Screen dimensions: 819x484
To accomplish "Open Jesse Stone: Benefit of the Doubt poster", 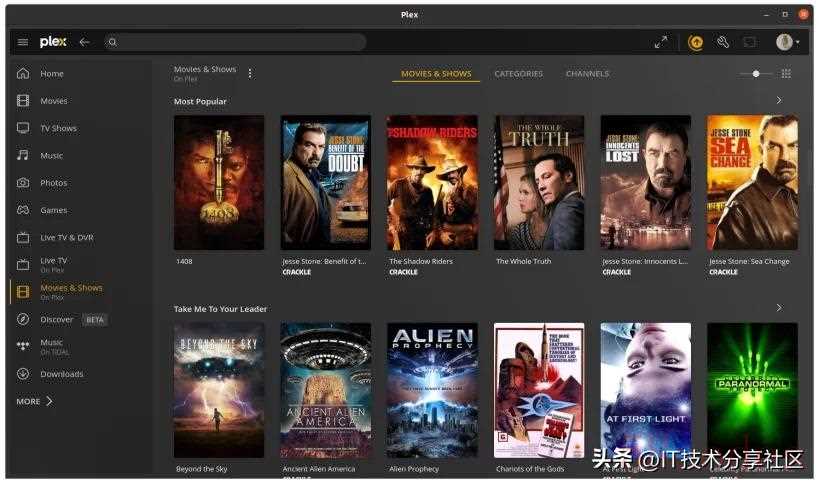I will coord(325,183).
